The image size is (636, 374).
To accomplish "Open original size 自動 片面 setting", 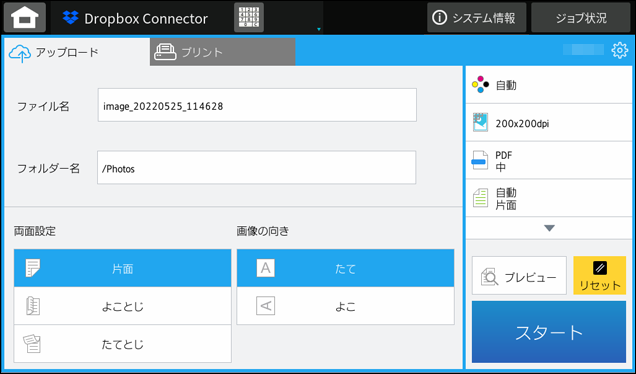I will [549, 198].
